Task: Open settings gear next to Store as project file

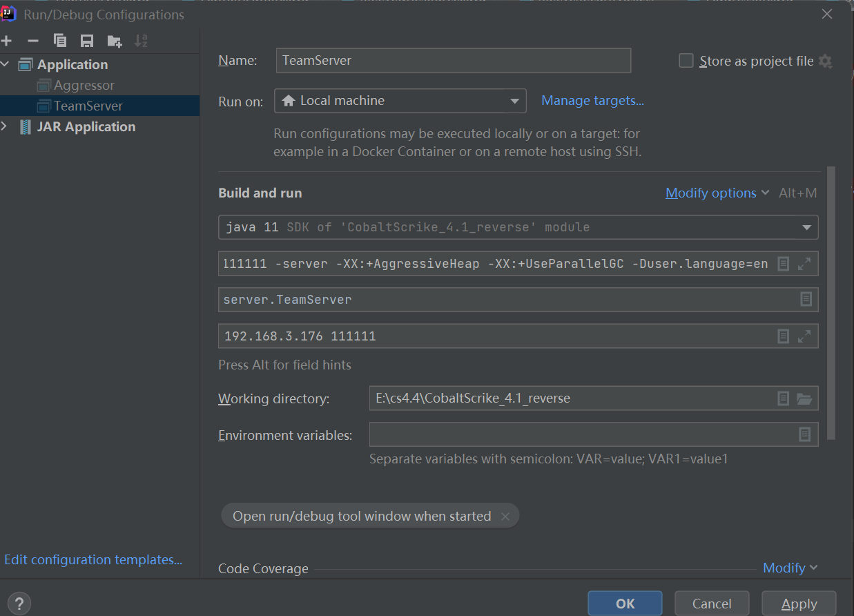Action: tap(825, 61)
